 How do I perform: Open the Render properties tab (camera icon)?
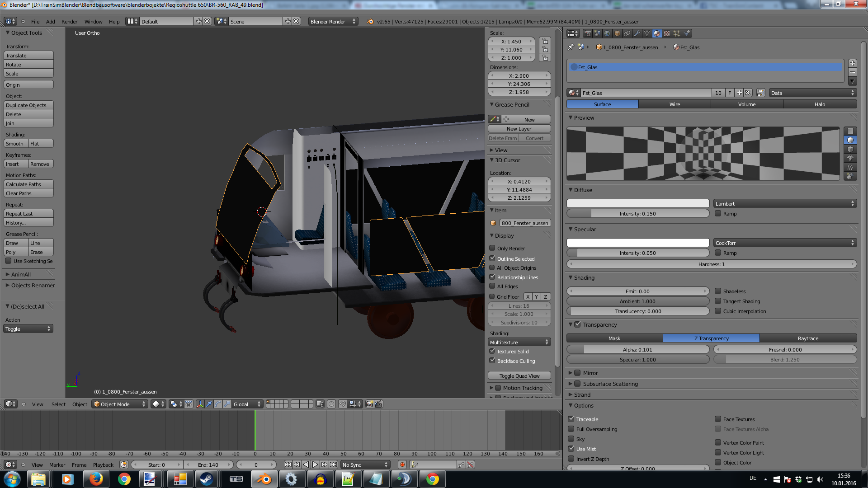(x=587, y=33)
